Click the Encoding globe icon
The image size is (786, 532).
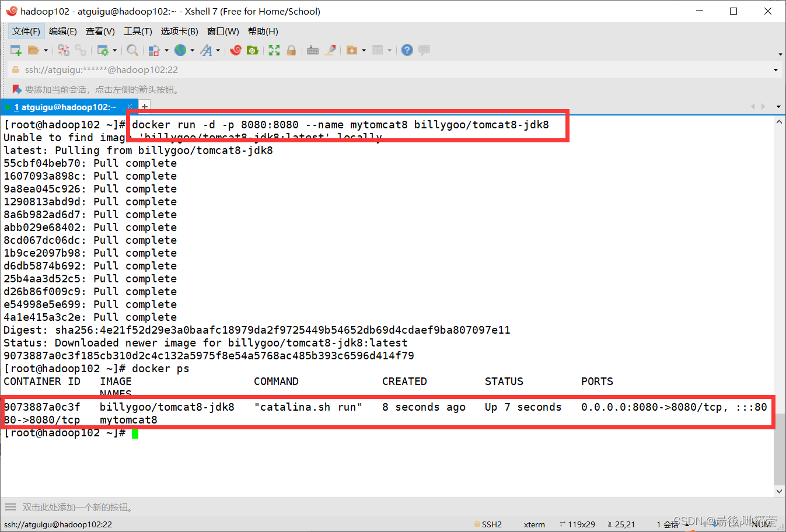coord(180,50)
